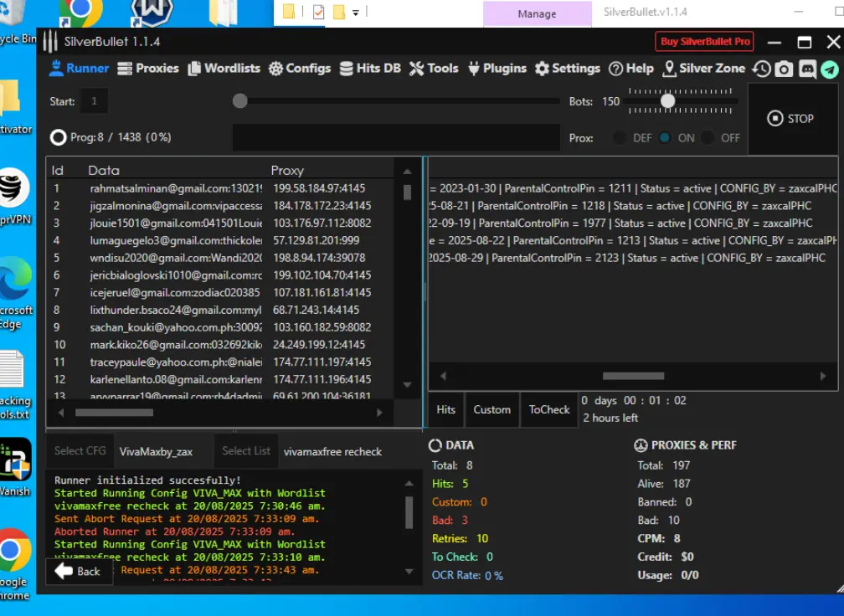Click the vivamaxfree recheck wordlist name
The height and width of the screenshot is (616, 844).
(332, 451)
